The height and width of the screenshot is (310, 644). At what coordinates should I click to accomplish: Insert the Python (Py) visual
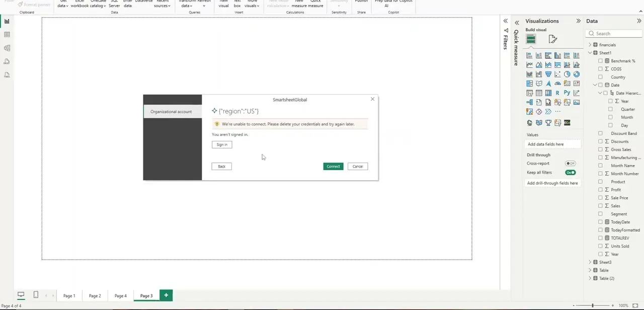point(567,93)
